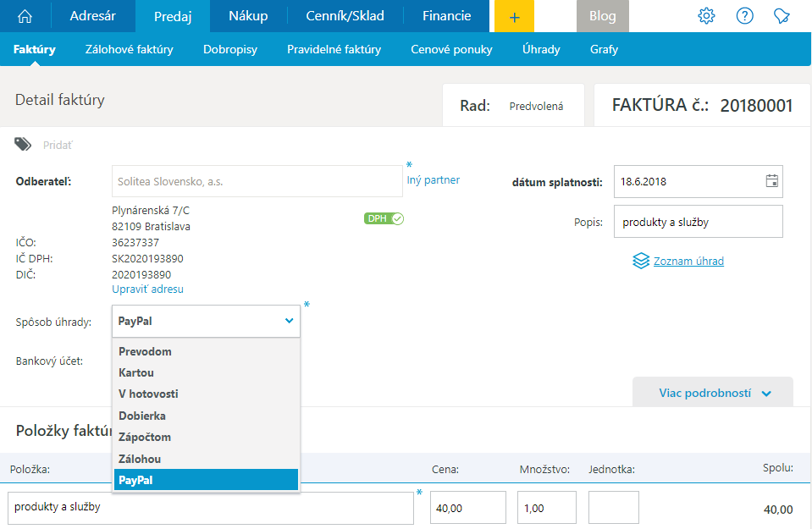Viewport: 812px width, 529px height.
Task: Expand Viac podrobností section
Action: click(713, 394)
